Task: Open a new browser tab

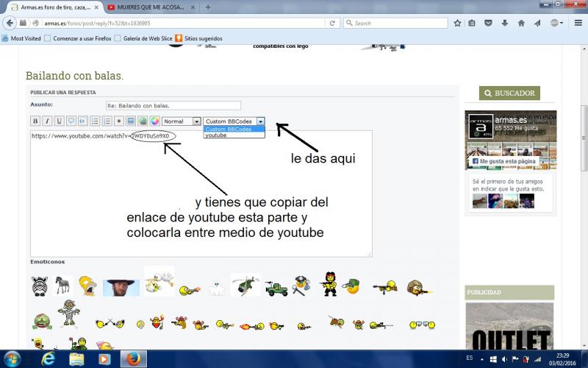Action: [209, 7]
